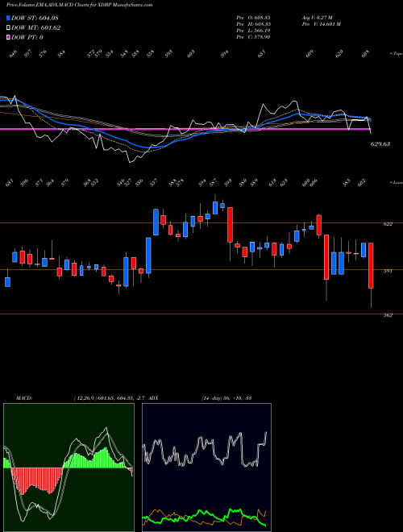
Task: Select the 'DOW ST: 604.08' label
Action: click(35, 18)
